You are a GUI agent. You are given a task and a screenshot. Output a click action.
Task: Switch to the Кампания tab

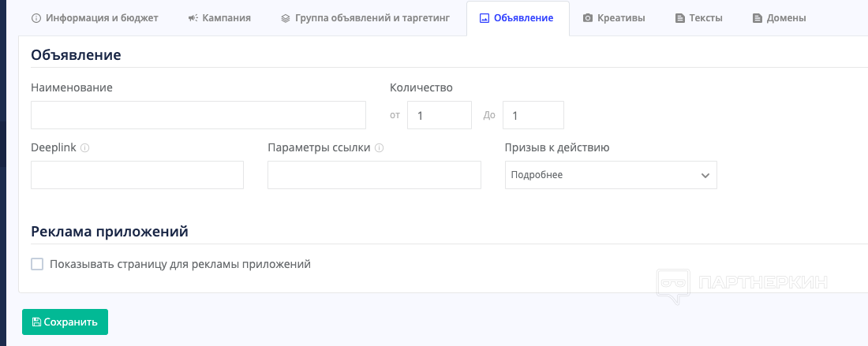coord(225,18)
